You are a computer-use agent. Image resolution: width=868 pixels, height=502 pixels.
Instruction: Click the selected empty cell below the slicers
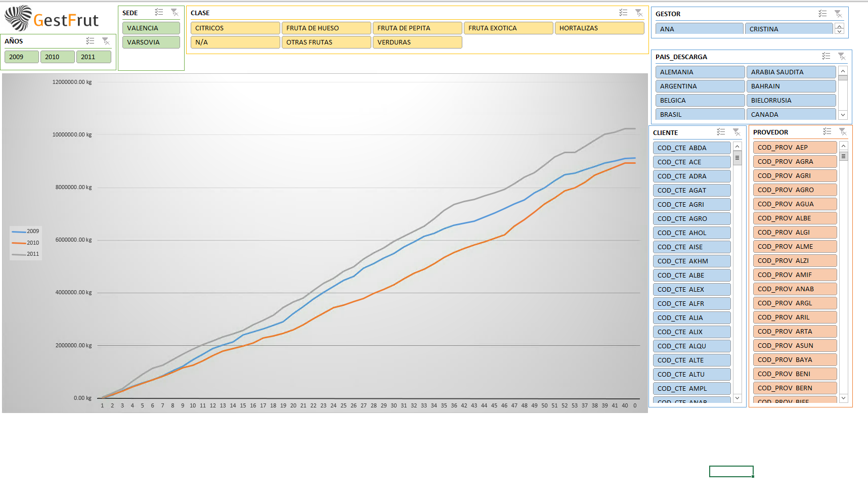tap(731, 471)
